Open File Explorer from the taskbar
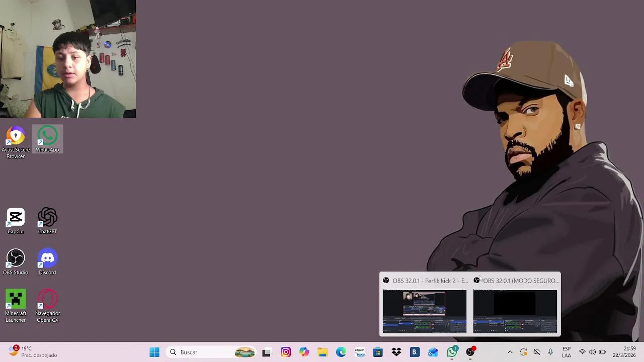This screenshot has height=362, width=644. pyautogui.click(x=323, y=352)
